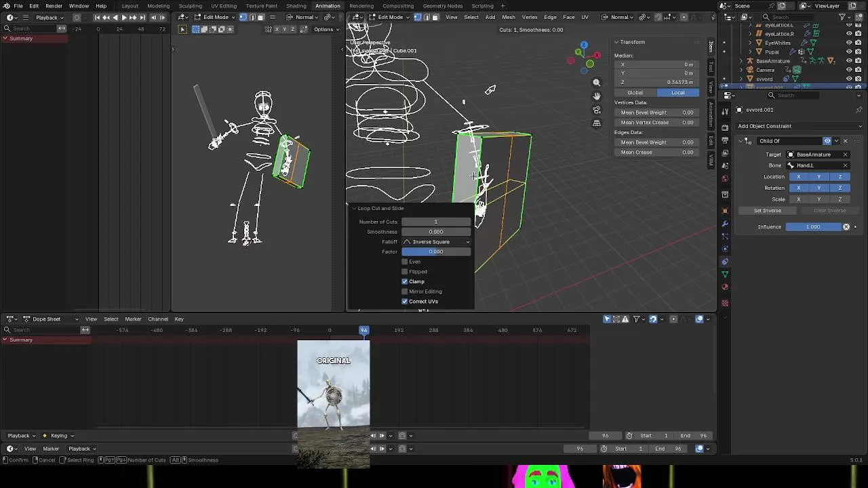Image resolution: width=868 pixels, height=488 pixels.
Task: Open the Mesh menu in the viewport header
Action: pos(509,17)
